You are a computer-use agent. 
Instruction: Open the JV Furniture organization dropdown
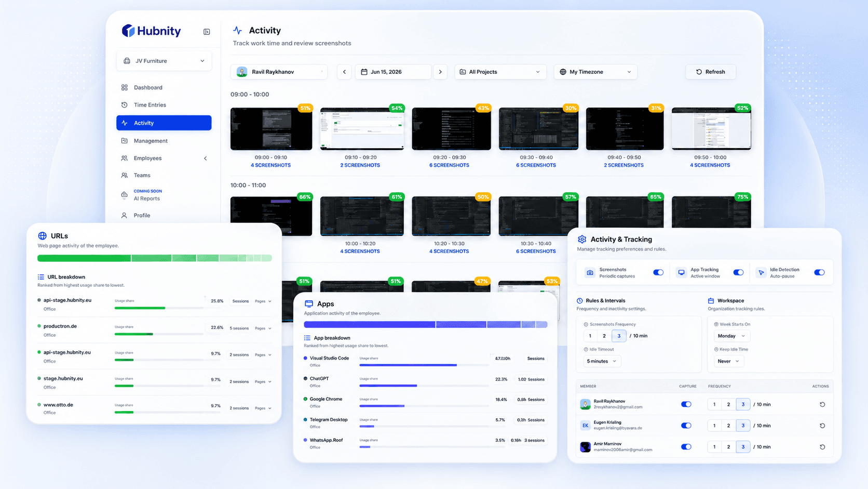(164, 61)
